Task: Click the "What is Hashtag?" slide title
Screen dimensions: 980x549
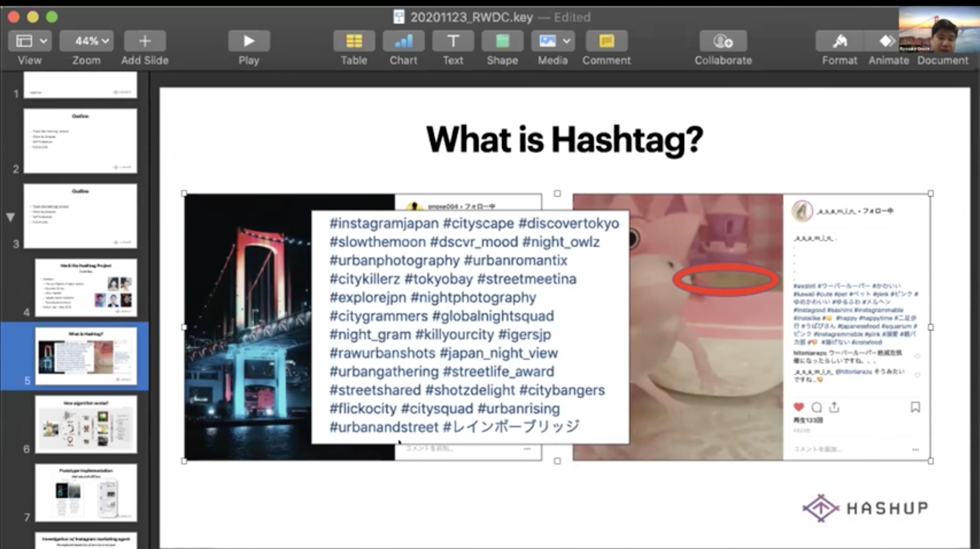Action: [x=564, y=140]
